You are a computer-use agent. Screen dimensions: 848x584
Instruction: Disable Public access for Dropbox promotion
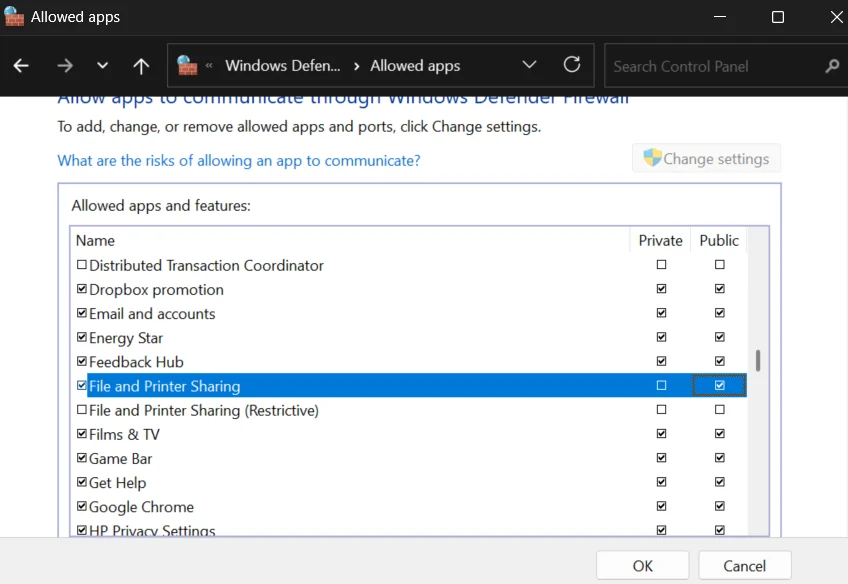click(x=719, y=289)
